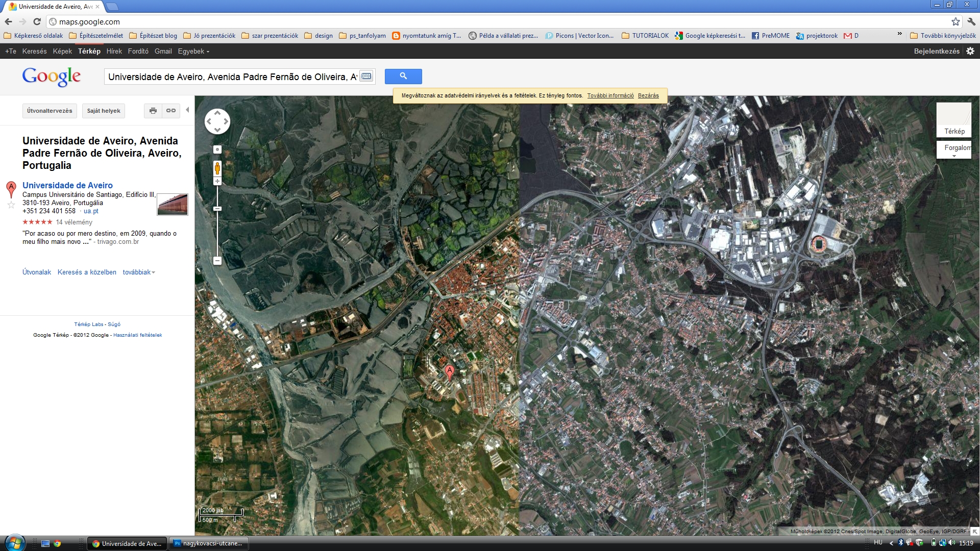Viewport: 980px width, 551px height.
Task: Click the zoom slider handle
Action: (217, 209)
